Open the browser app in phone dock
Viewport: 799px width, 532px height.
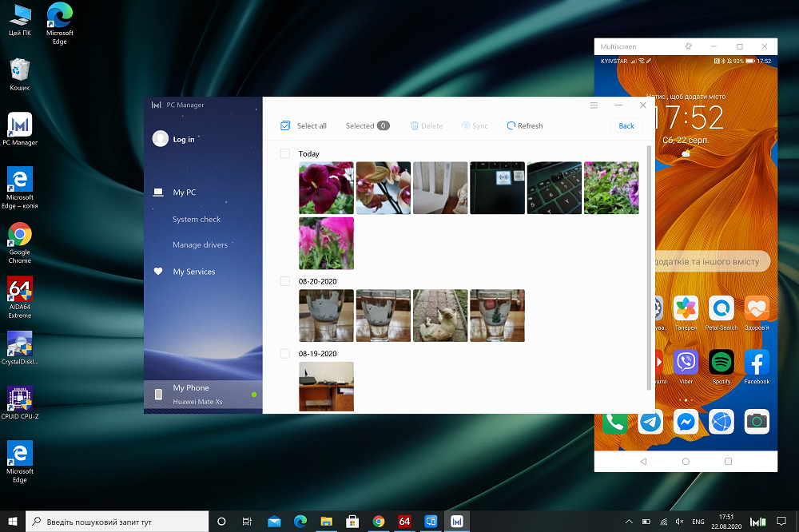[x=721, y=422]
